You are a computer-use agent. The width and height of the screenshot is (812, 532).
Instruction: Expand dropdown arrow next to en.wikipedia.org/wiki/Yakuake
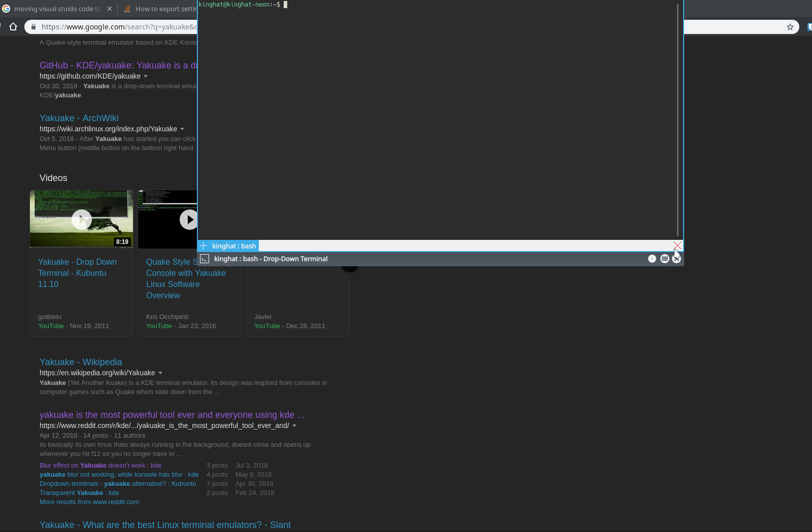[x=160, y=373]
